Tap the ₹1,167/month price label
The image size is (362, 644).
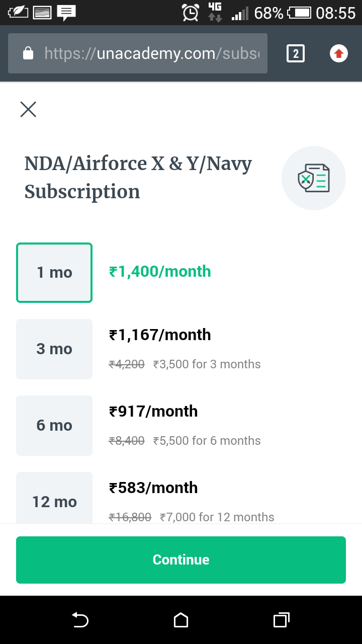[160, 335]
